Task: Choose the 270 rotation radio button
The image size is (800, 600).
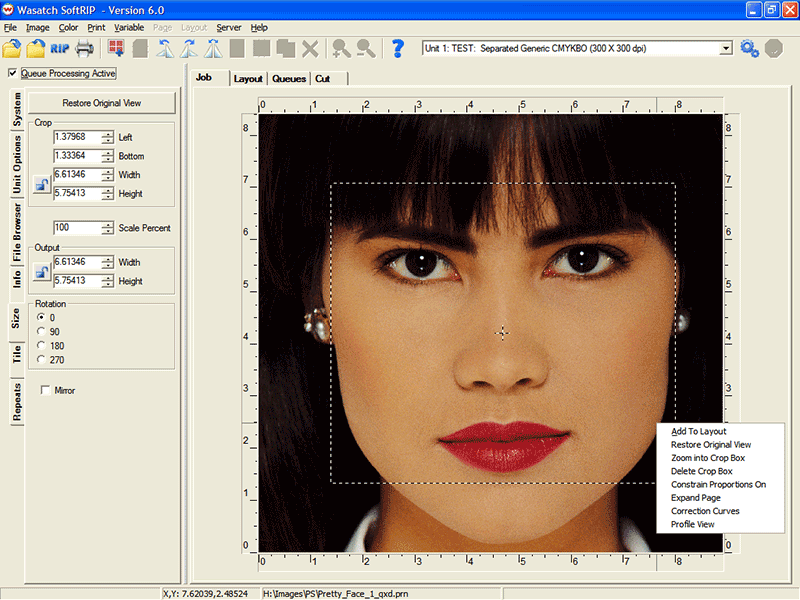Action: pyautogui.click(x=40, y=359)
